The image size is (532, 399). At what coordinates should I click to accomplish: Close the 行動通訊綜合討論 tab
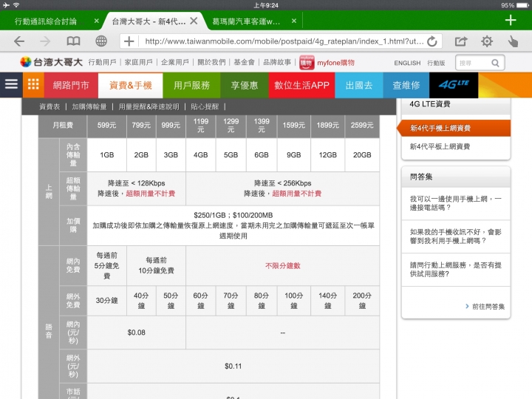96,21
